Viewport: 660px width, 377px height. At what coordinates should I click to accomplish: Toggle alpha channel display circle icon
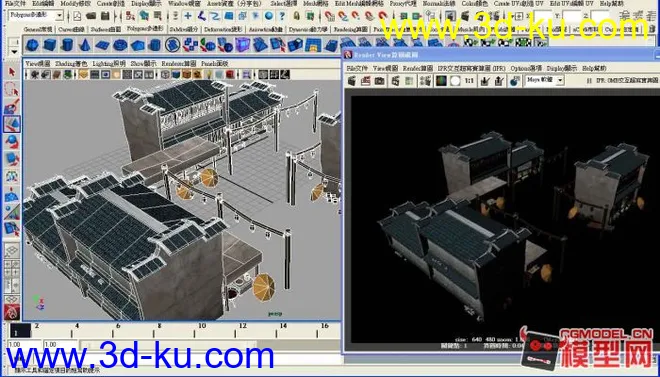pyautogui.click(x=455, y=81)
